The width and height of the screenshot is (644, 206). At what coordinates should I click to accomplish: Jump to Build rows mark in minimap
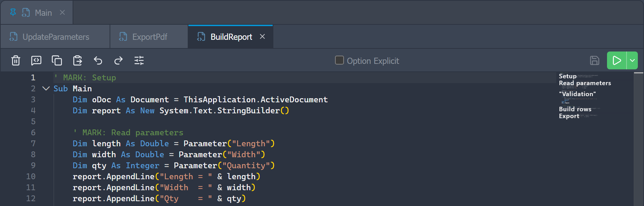(x=575, y=109)
